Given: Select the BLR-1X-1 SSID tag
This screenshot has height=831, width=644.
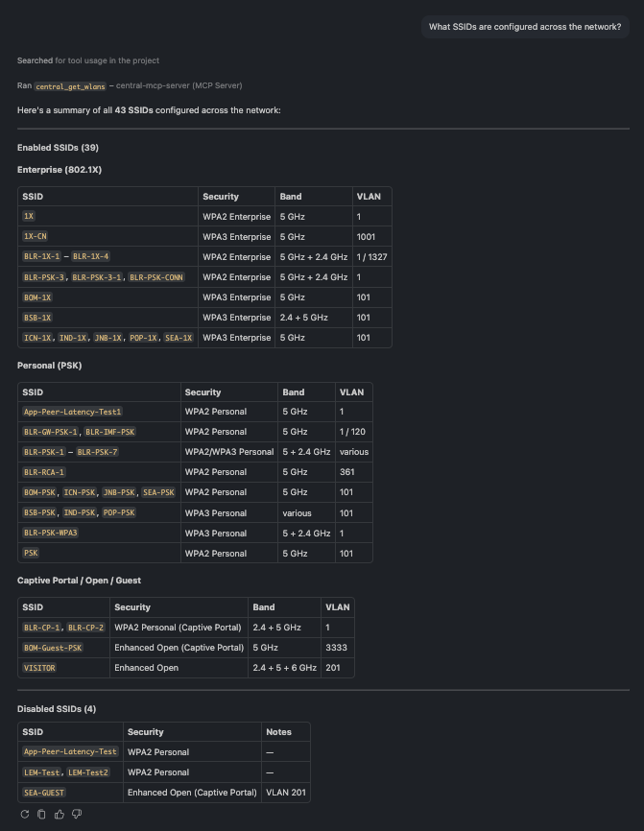Looking at the screenshot, I should [42, 256].
